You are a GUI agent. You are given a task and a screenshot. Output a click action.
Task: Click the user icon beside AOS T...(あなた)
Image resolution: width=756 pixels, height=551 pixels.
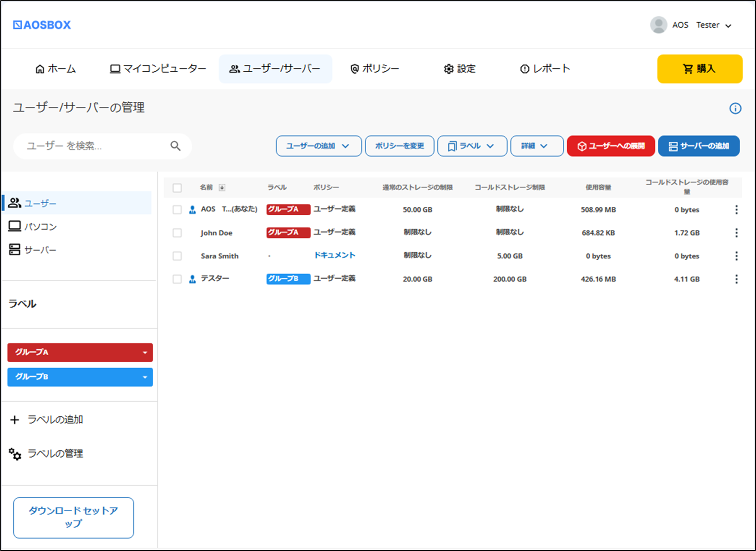tap(193, 210)
